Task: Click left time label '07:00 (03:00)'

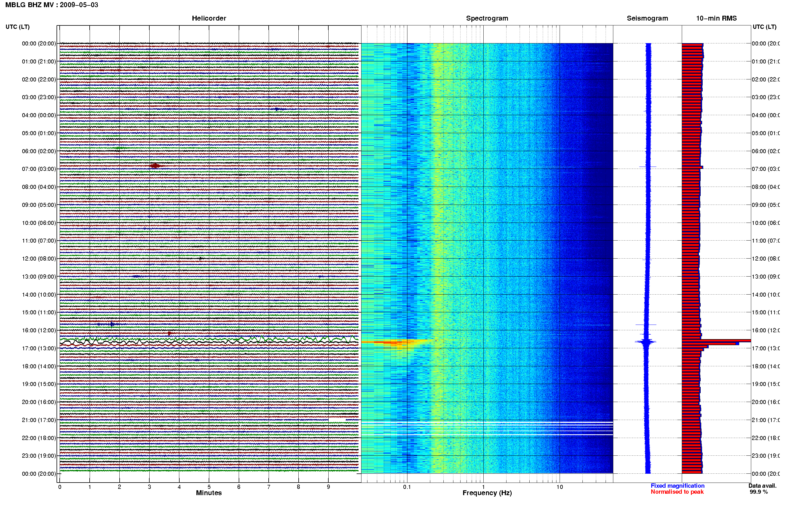Action: [39, 169]
